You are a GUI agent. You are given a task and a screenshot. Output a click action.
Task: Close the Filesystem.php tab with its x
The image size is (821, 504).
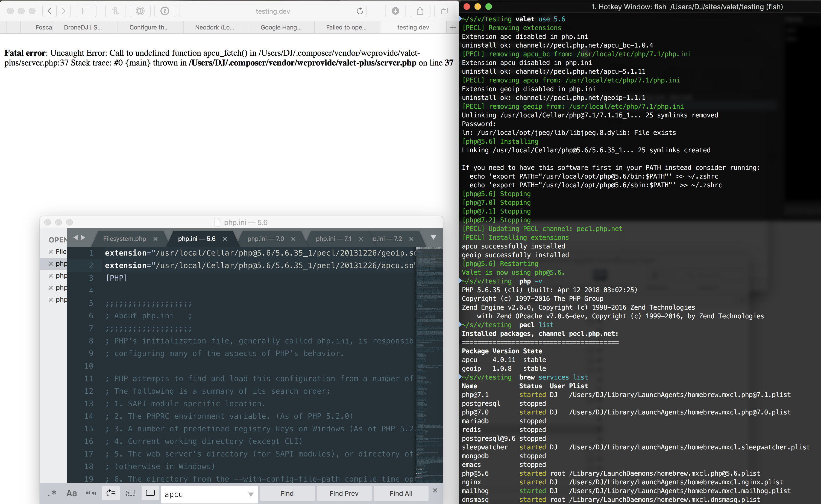pyautogui.click(x=156, y=239)
